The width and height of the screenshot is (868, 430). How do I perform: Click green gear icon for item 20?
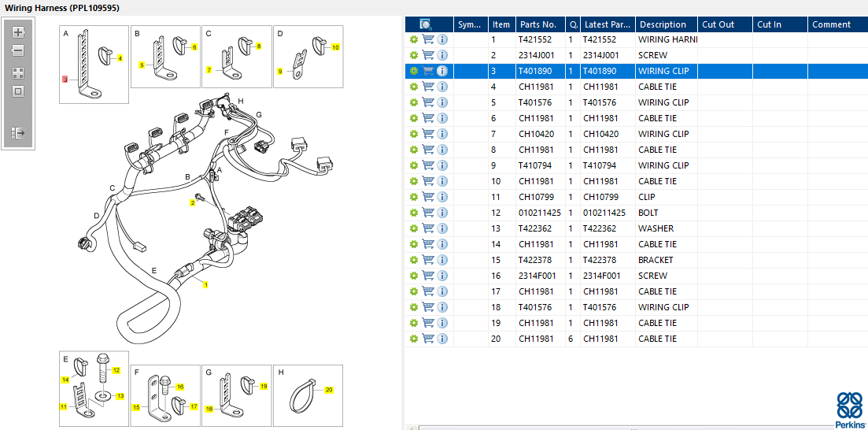[413, 339]
